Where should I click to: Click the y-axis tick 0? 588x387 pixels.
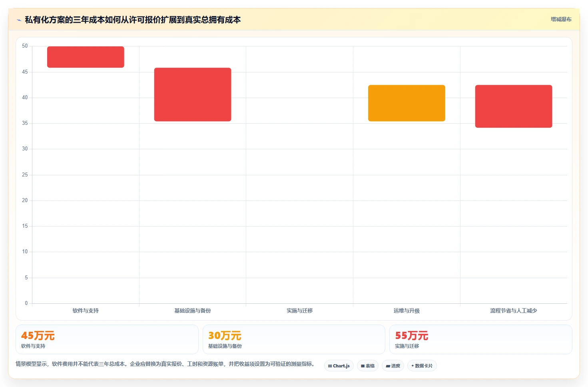pyautogui.click(x=26, y=303)
